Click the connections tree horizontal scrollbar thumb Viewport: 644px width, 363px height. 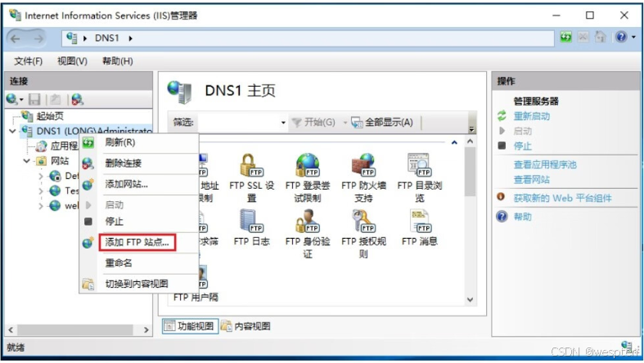74,329
